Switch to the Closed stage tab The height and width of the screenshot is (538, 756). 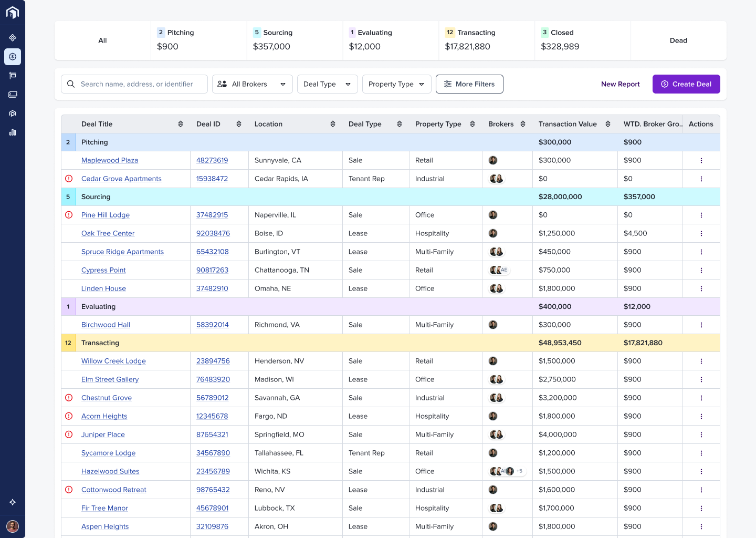[x=583, y=40]
